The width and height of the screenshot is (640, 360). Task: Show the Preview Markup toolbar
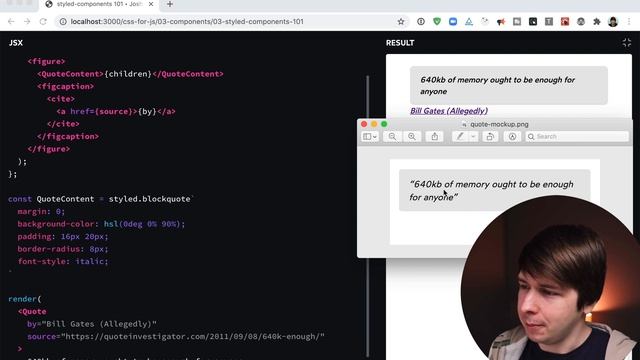[512, 136]
